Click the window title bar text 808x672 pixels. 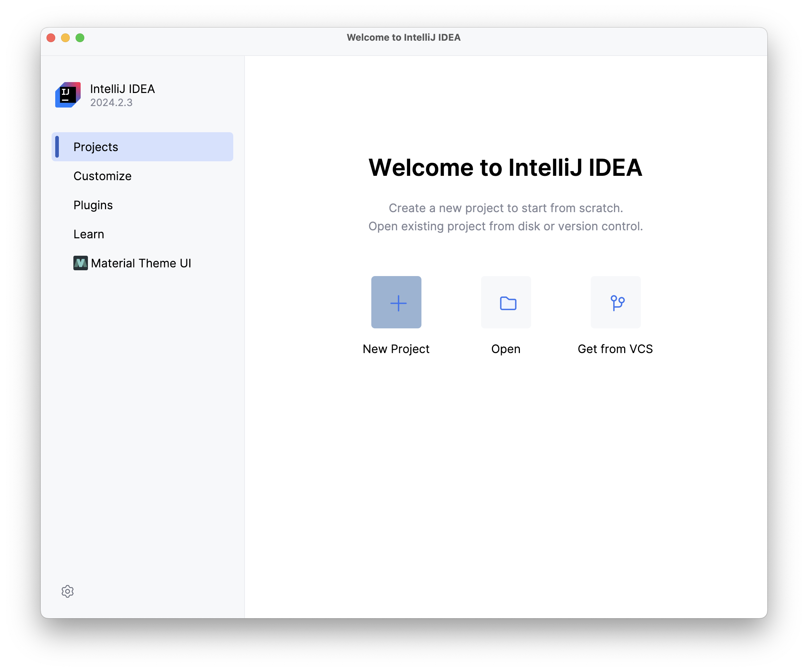click(403, 37)
